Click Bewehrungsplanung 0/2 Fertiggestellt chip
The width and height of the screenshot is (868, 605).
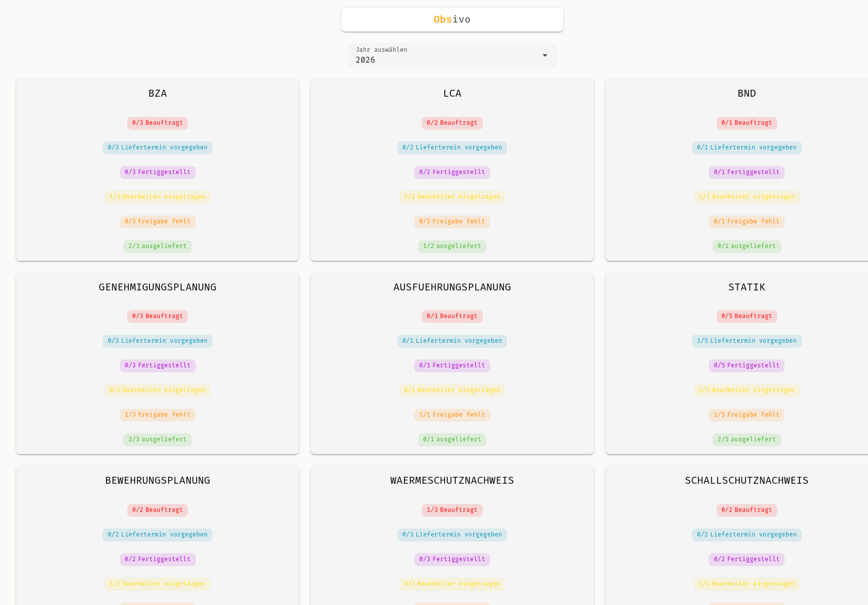point(158,560)
